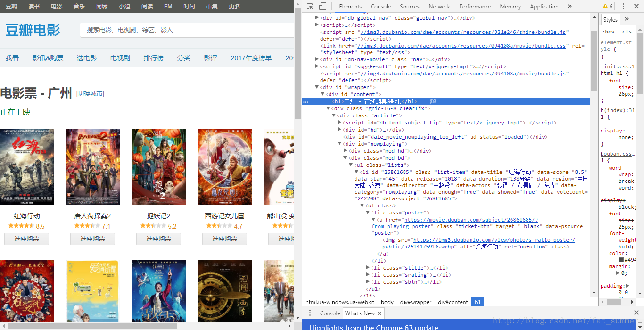Show more Styles pane tabs
This screenshot has height=330, width=644.
(627, 19)
